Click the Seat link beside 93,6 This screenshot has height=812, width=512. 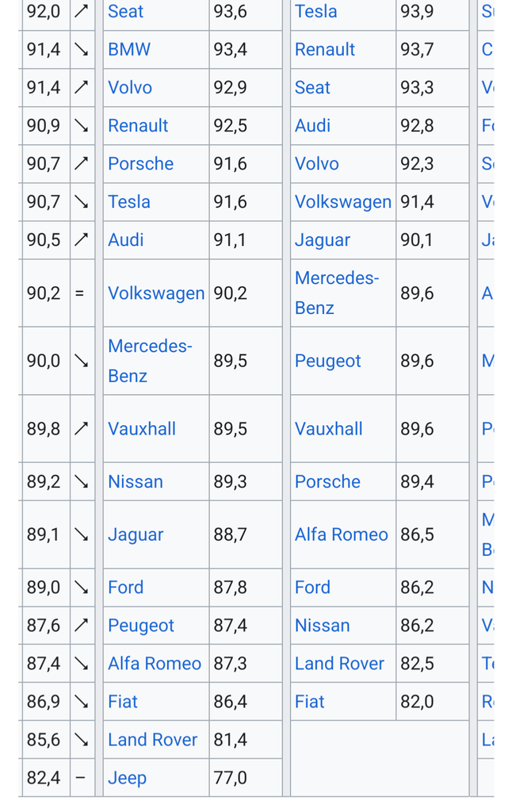click(x=125, y=11)
